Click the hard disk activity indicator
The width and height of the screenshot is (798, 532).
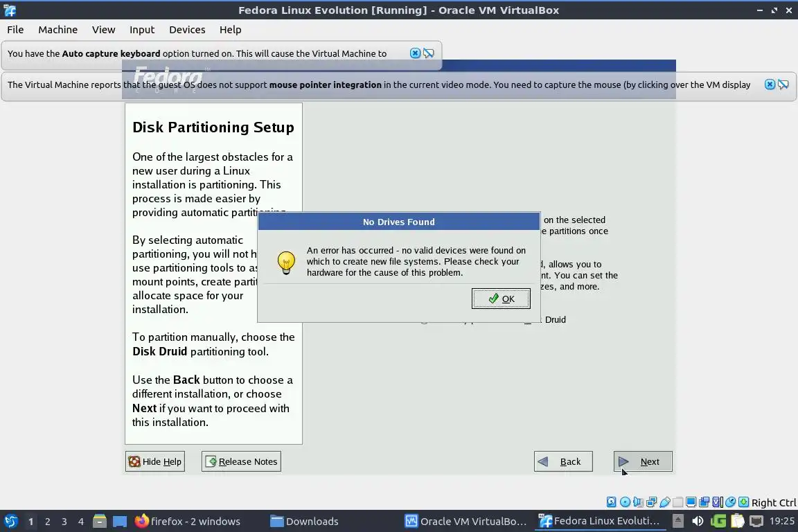click(611, 502)
